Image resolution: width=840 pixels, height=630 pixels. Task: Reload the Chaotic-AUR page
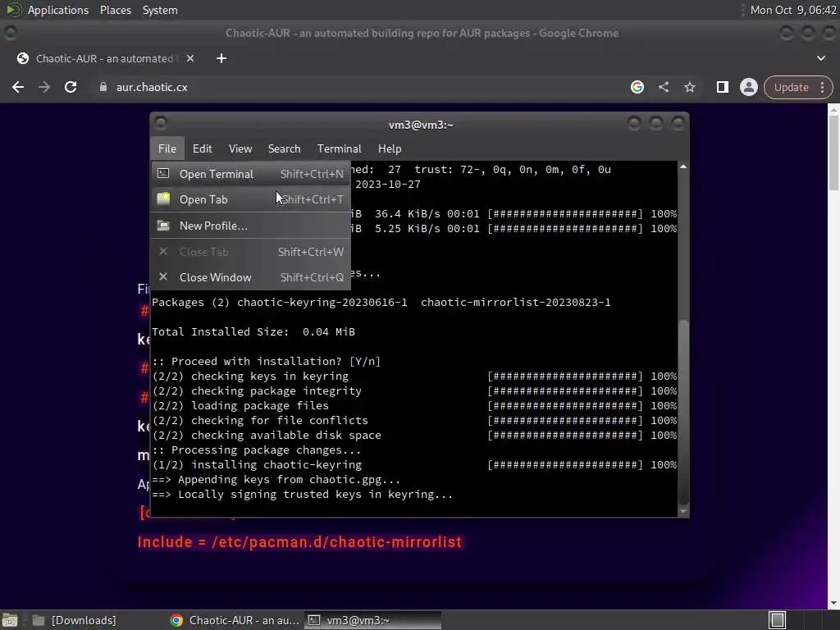[x=71, y=87]
